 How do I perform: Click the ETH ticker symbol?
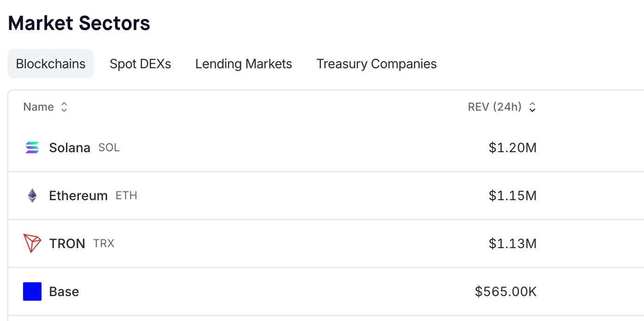coord(126,196)
